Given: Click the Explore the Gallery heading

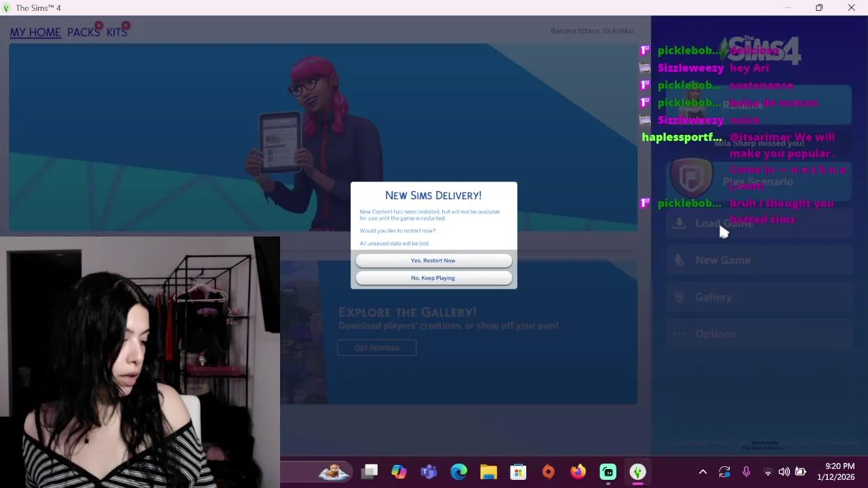Looking at the screenshot, I should 407,312.
